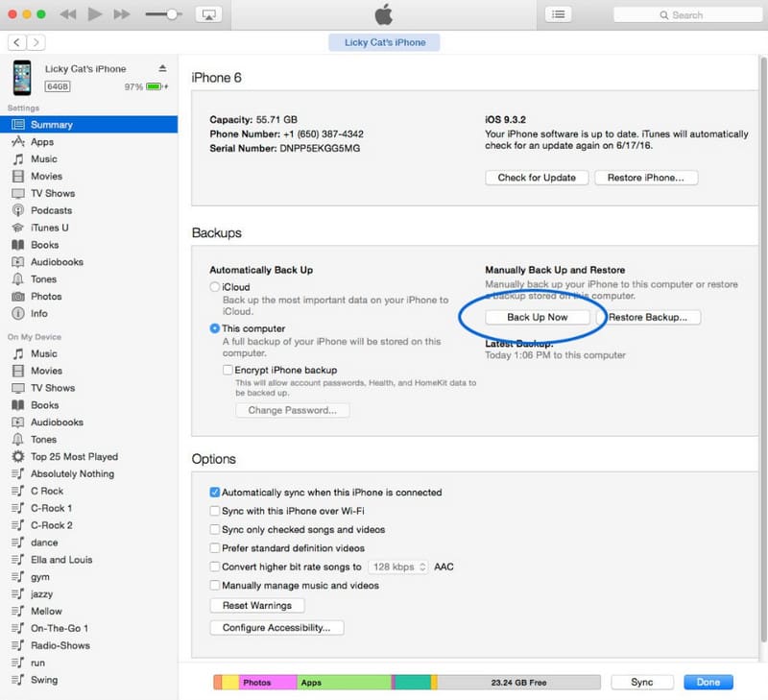
Task: Enable Prefer standard definition videos
Action: 214,548
